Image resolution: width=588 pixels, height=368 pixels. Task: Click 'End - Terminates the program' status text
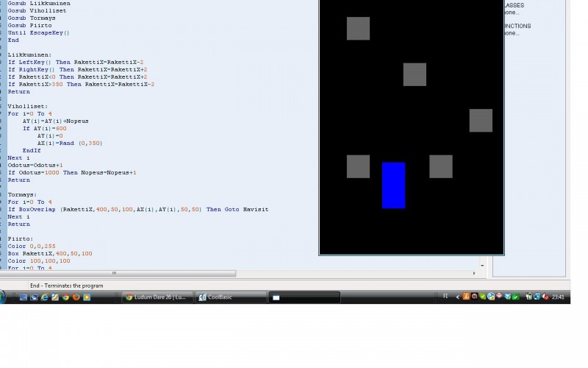pyautogui.click(x=67, y=286)
